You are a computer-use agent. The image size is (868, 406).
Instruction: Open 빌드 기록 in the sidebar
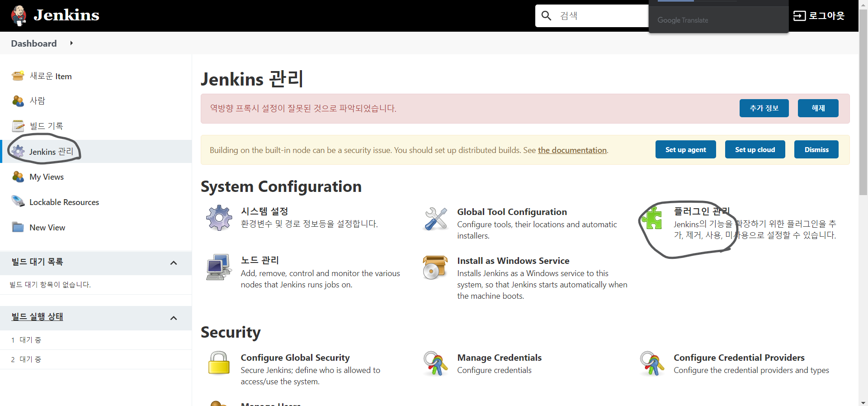click(46, 126)
